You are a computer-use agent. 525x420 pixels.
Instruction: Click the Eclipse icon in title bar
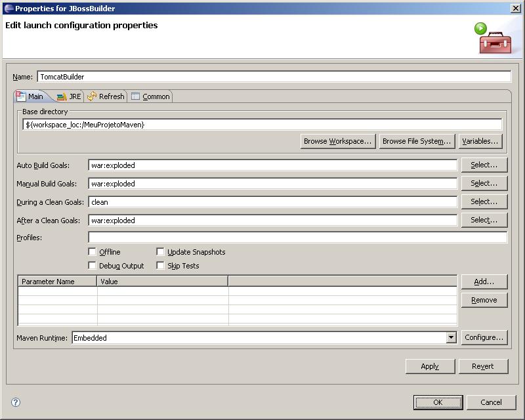tap(9, 9)
